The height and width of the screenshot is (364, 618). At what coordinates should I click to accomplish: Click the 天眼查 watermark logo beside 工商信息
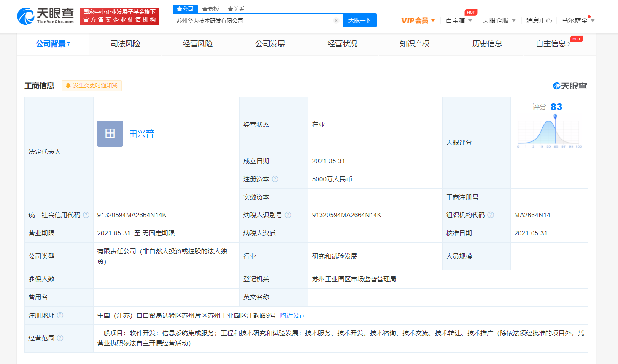pyautogui.click(x=570, y=86)
